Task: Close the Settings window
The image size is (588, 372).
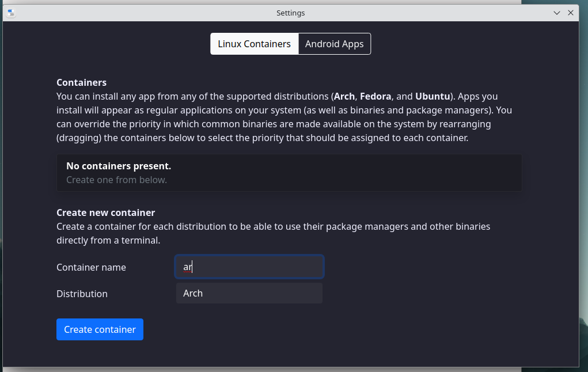Action: (571, 13)
